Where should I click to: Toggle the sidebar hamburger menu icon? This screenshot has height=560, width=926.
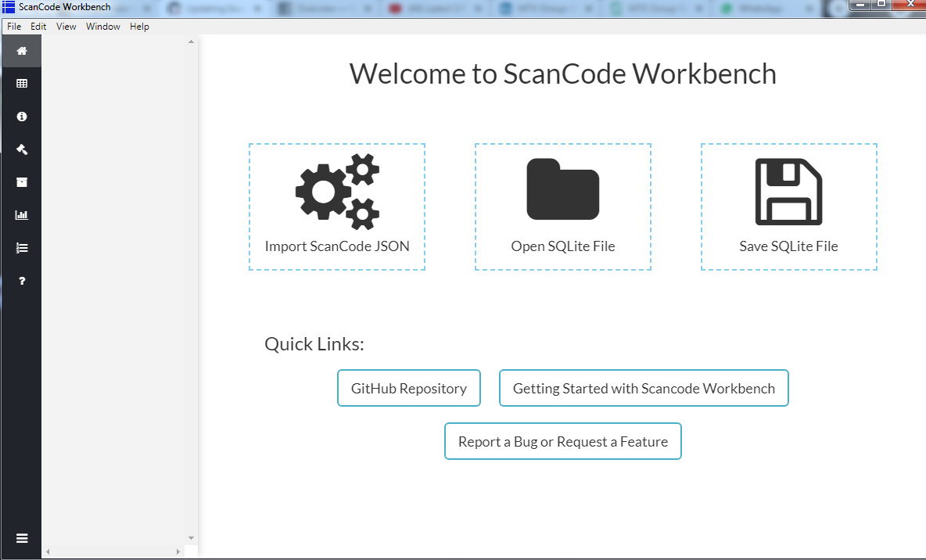(x=22, y=538)
